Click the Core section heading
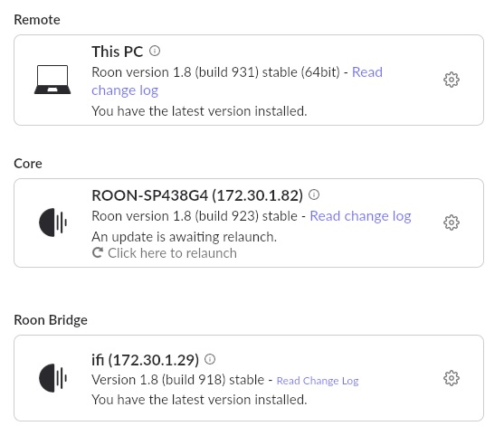504x445 pixels. 28,164
